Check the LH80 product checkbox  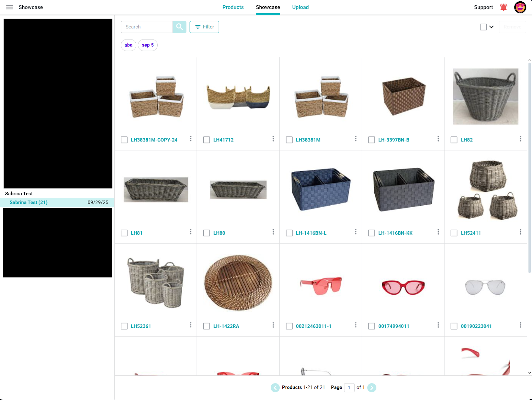point(206,233)
